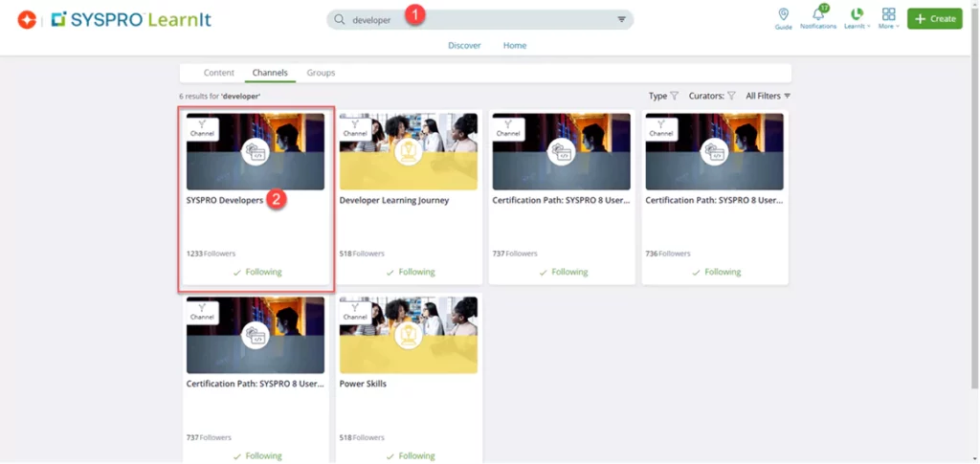Toggle Following on Developer Learning Journey

tap(410, 272)
